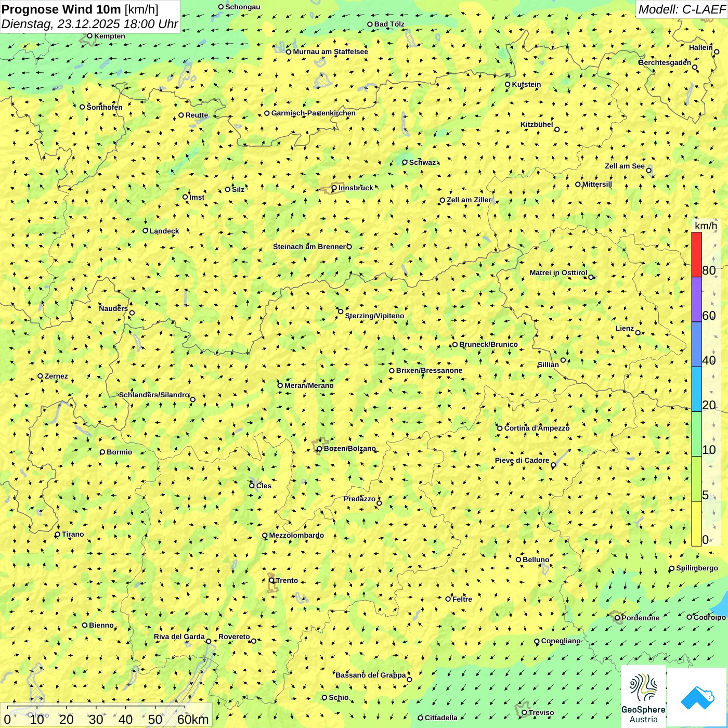Click the 'Mezzolombardo' label
The image size is (728, 728).
(x=296, y=535)
